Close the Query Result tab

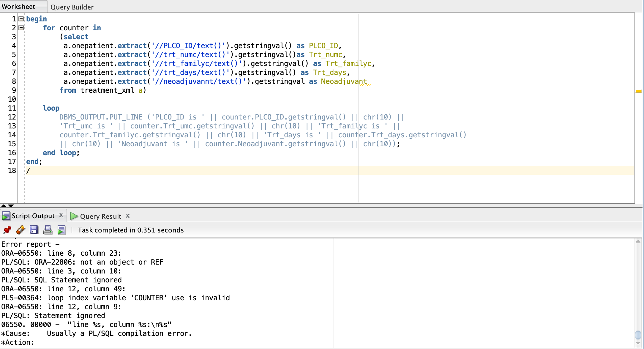click(x=128, y=216)
